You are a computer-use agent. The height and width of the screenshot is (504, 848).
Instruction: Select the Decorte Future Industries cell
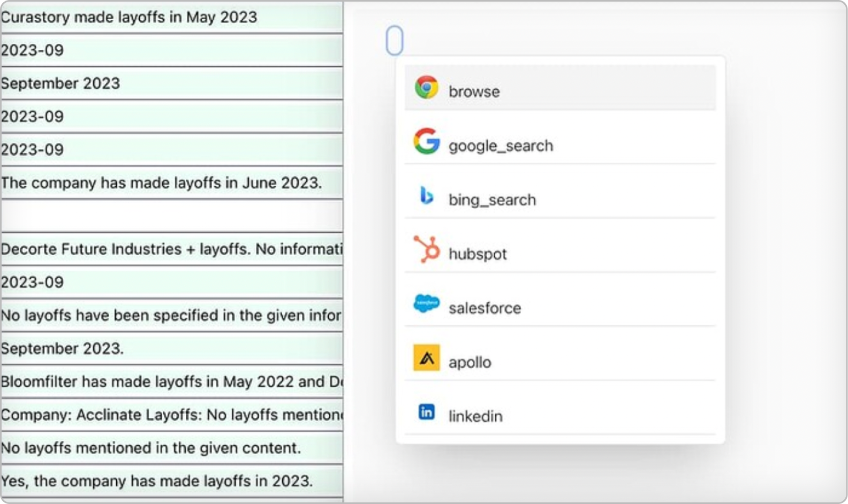tap(171, 249)
